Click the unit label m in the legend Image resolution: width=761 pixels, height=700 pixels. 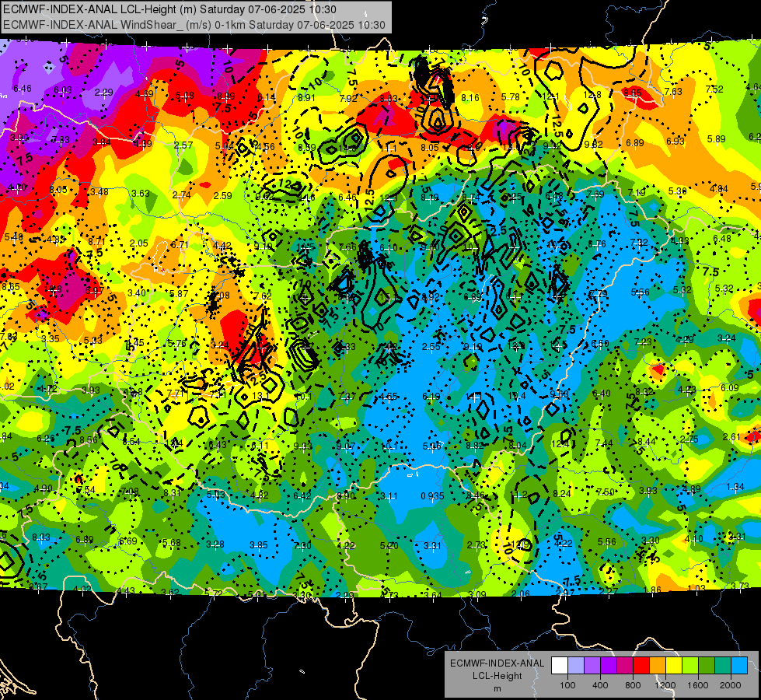pyautogui.click(x=497, y=688)
